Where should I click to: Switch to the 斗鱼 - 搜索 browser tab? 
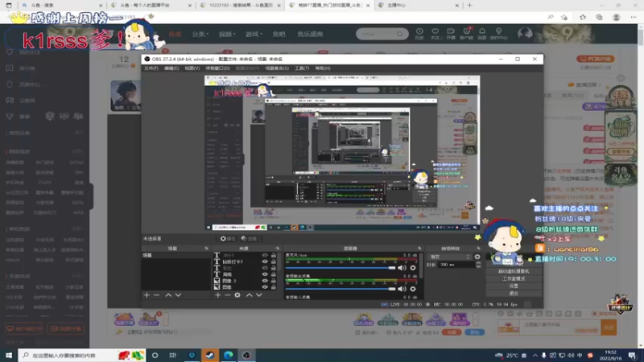(61, 6)
